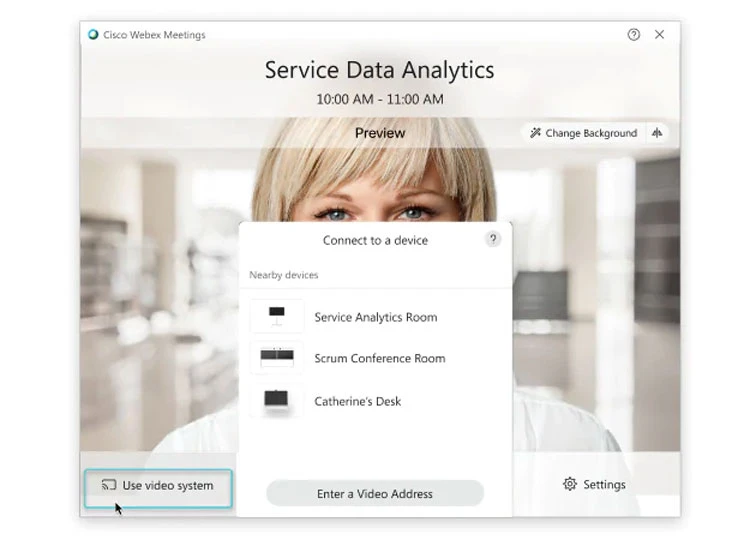Open Settings with gear icon
Image resolution: width=750 pixels, height=540 pixels.
click(594, 485)
